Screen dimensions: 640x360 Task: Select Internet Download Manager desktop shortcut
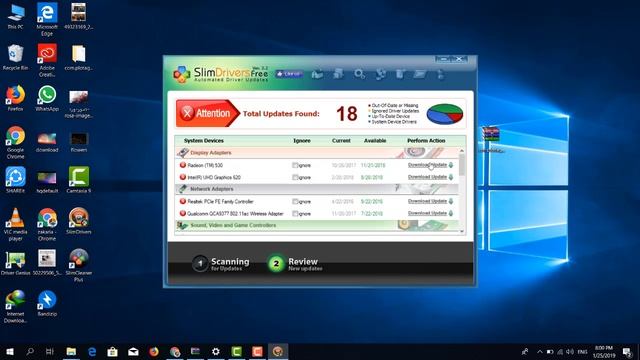pyautogui.click(x=15, y=306)
